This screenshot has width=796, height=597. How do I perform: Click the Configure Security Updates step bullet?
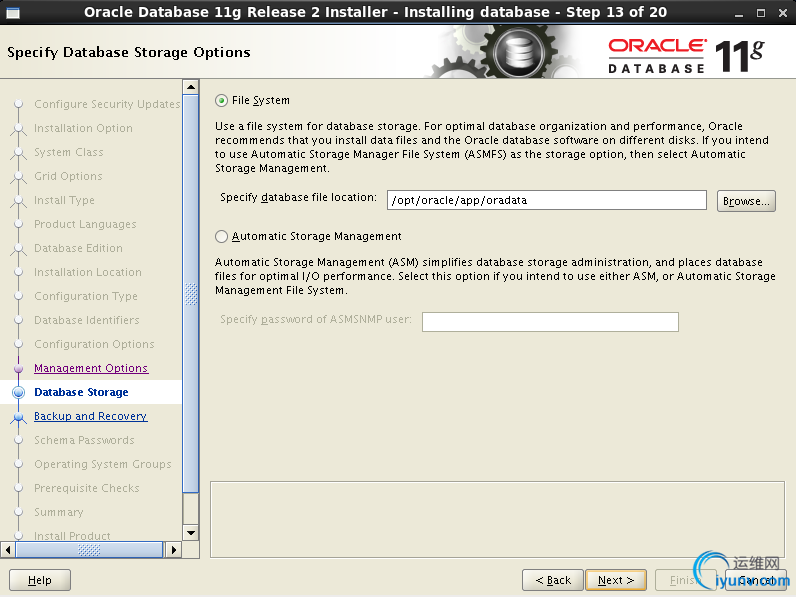18,104
